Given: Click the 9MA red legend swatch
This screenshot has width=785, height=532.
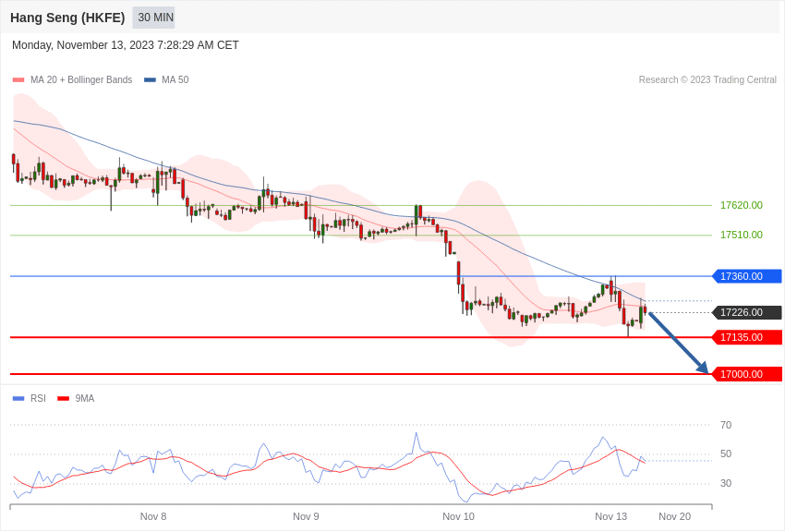Looking at the screenshot, I should click(63, 398).
